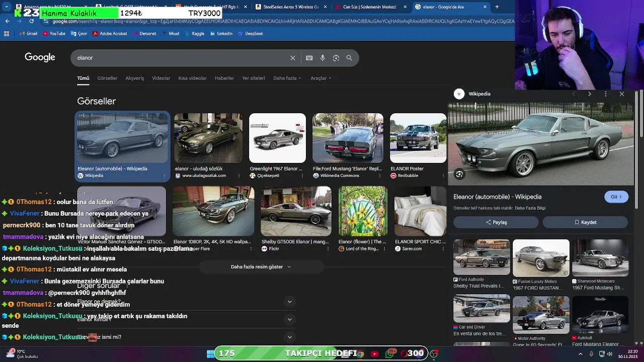Open Dersonet bookmark
Viewport: 644px width, 362px height.
(x=144, y=34)
